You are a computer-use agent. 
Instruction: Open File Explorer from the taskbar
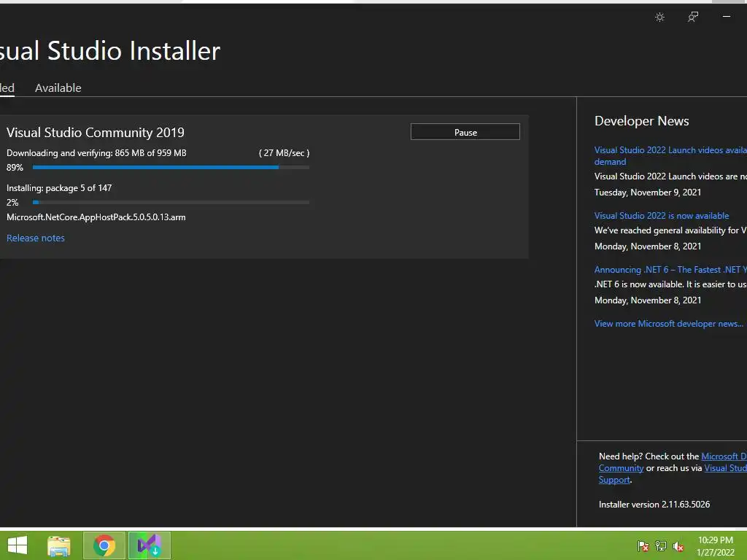59,545
